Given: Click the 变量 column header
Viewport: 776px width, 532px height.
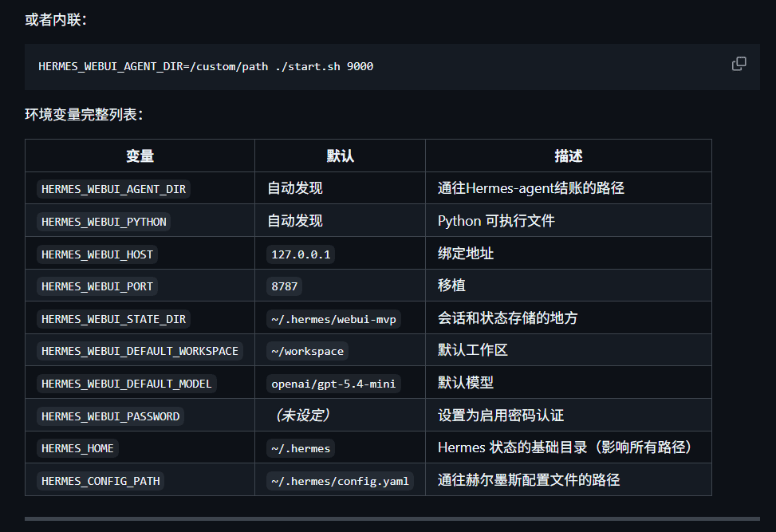Looking at the screenshot, I should click(x=140, y=156).
